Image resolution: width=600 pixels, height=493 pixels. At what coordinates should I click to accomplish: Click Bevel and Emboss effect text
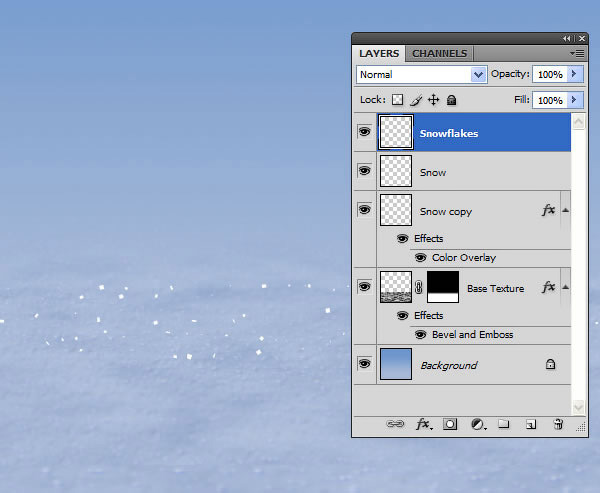(x=473, y=335)
